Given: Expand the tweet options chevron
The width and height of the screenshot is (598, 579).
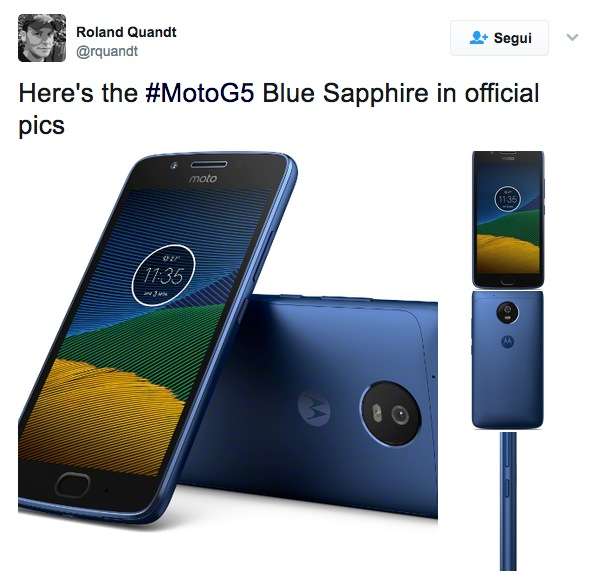Looking at the screenshot, I should [x=572, y=37].
